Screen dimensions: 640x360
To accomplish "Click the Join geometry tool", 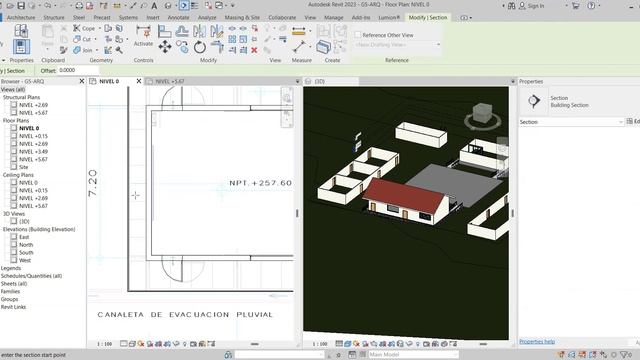I will click(x=83, y=50).
